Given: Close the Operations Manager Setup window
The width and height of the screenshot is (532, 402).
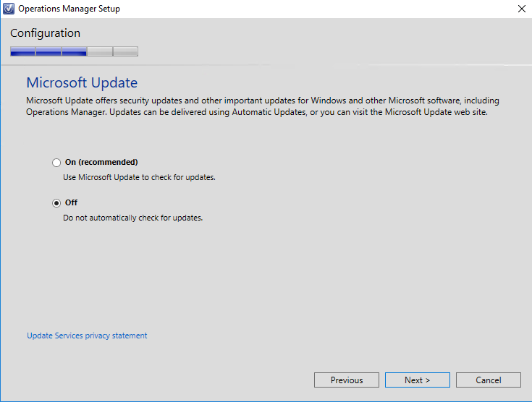Looking at the screenshot, I should 521,9.
